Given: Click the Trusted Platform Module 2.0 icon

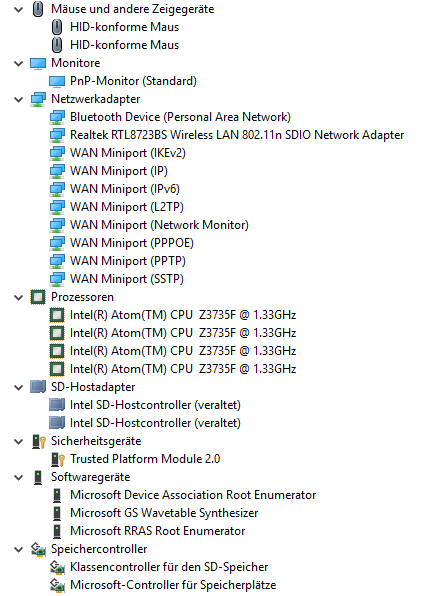Looking at the screenshot, I should pos(58,459).
